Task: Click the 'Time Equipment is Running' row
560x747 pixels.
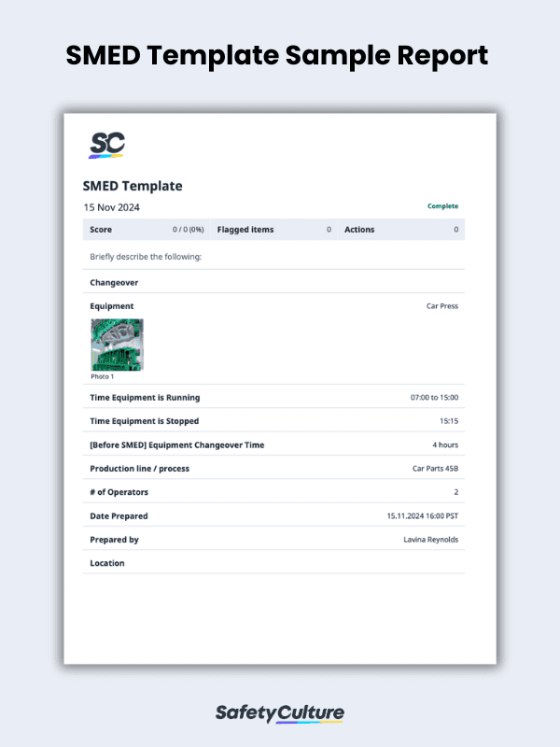Action: coord(145,398)
